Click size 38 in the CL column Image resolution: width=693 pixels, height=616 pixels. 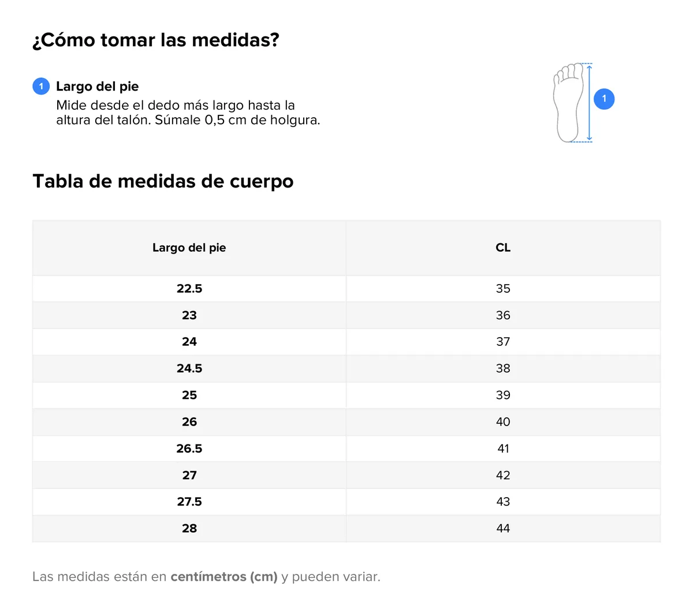click(x=503, y=368)
